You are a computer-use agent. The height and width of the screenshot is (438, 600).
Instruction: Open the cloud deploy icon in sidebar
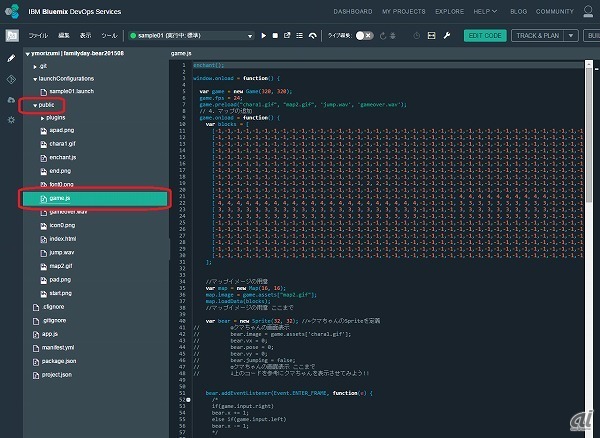(x=12, y=98)
